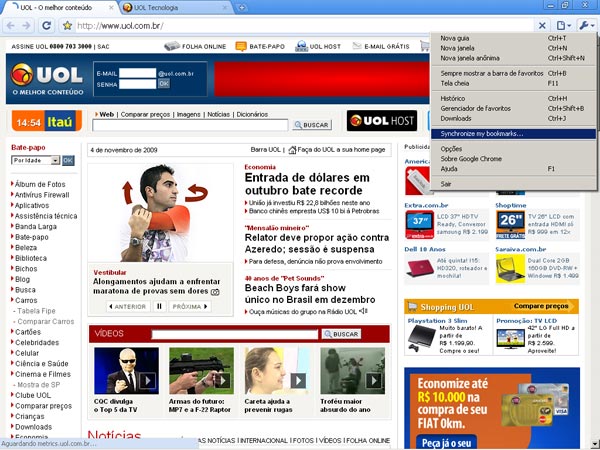This screenshot has height=450, width=600.
Task: Click the Playstation 3 Slim product link
Action: pos(437,321)
